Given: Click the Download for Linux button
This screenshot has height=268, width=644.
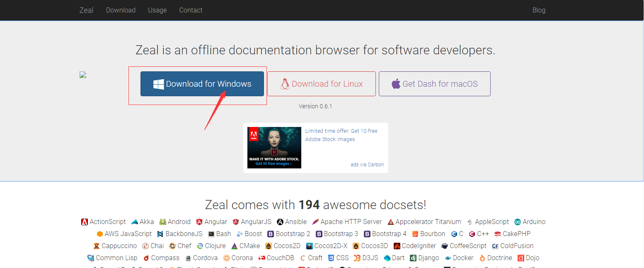Looking at the screenshot, I should [322, 84].
